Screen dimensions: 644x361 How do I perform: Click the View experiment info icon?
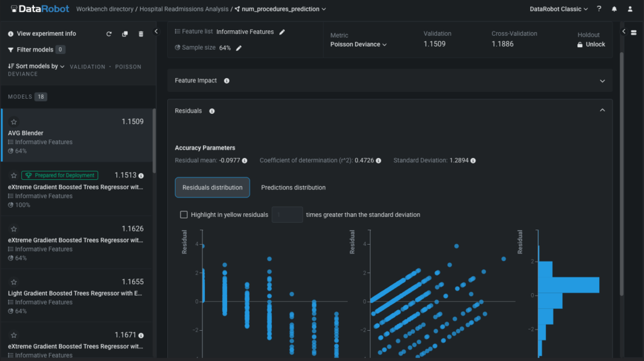[11, 34]
